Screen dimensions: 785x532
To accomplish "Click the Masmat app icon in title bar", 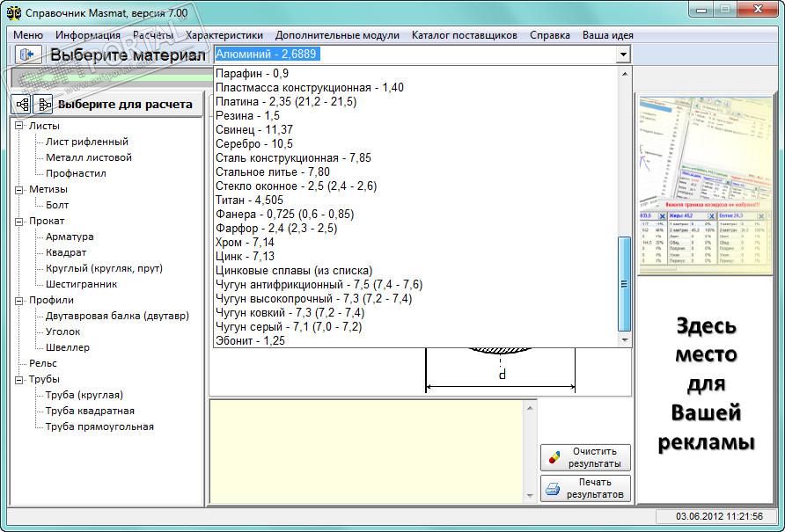I will (14, 12).
